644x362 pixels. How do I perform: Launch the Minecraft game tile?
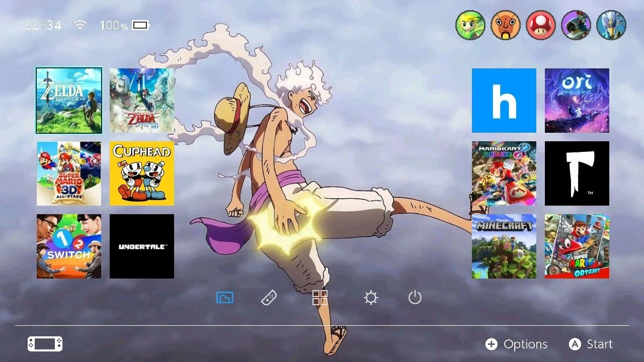tap(504, 246)
